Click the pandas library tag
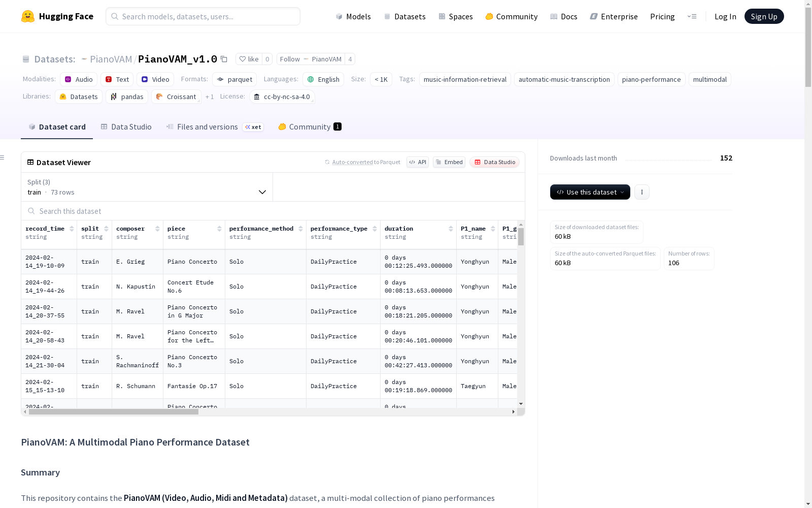Viewport: 812px width, 508px height. click(x=127, y=97)
